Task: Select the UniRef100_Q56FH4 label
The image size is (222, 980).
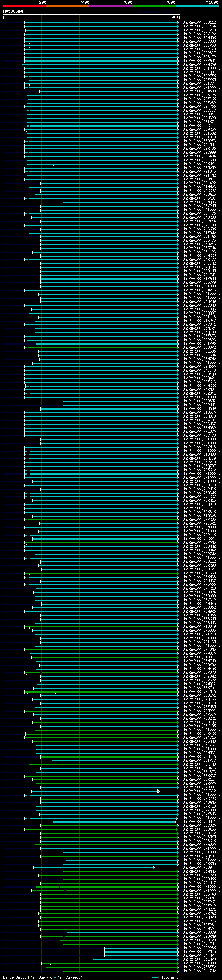Action: pyautogui.click(x=199, y=248)
